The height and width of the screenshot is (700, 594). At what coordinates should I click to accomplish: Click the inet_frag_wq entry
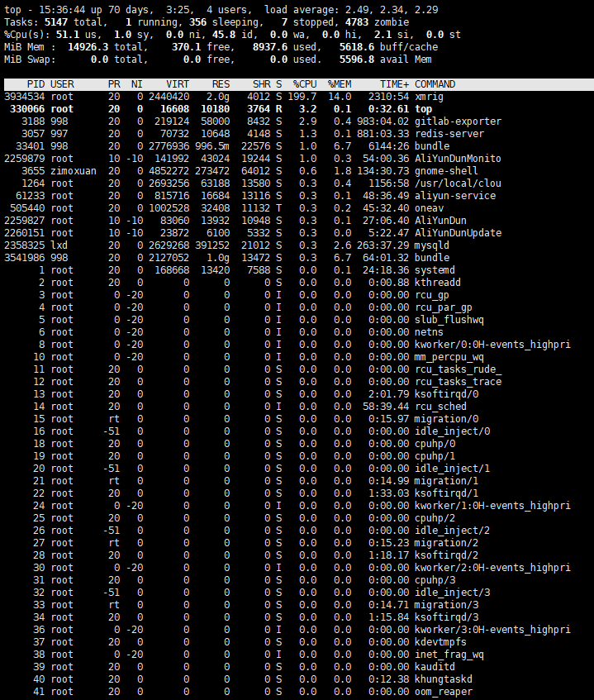[449, 655]
